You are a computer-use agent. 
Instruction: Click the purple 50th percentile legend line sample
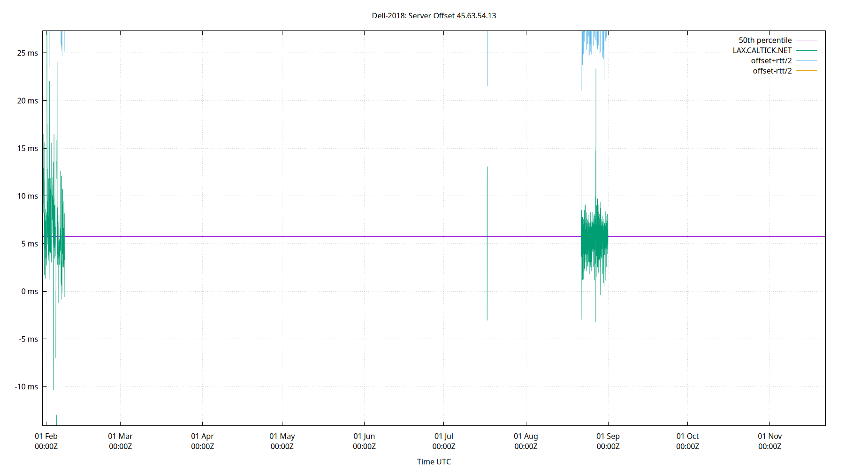click(806, 40)
